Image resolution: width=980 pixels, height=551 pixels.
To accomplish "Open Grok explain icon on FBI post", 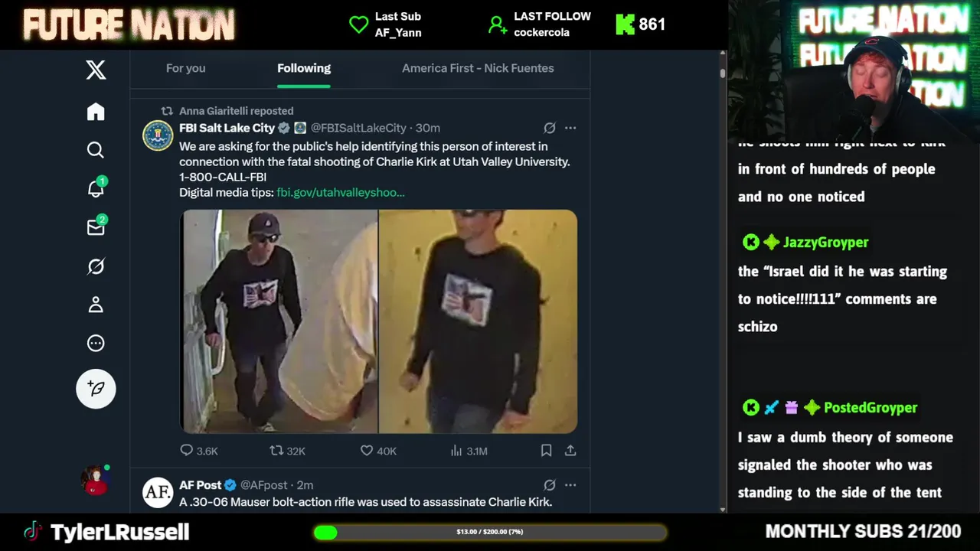I will [549, 128].
